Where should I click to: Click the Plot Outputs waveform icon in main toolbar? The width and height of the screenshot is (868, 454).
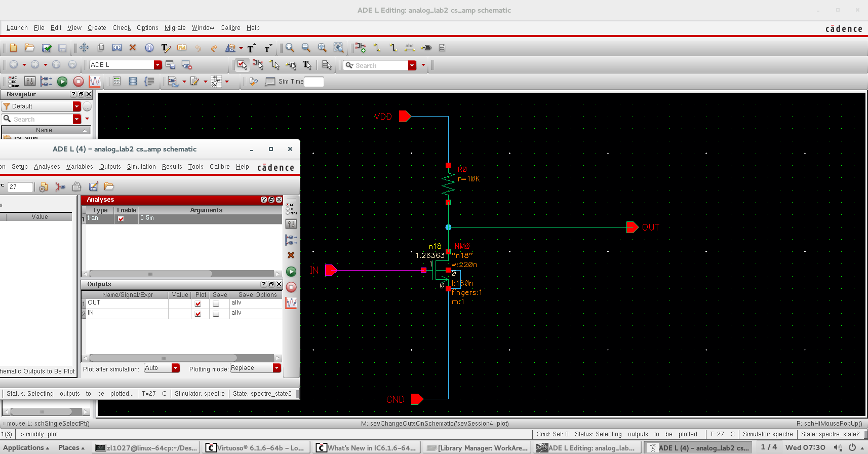pos(95,81)
